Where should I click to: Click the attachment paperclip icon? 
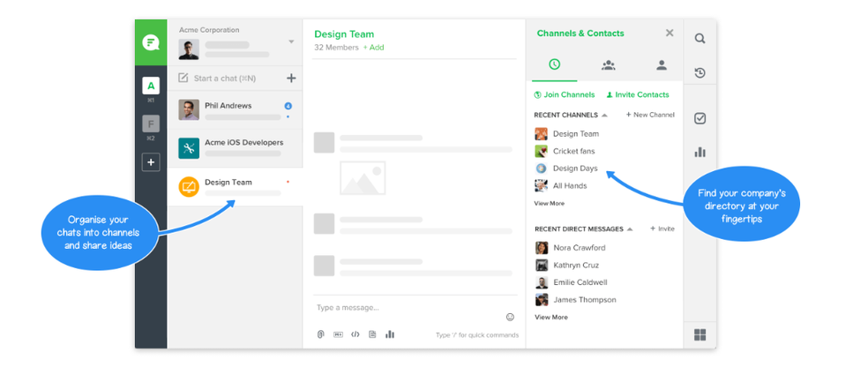(320, 334)
